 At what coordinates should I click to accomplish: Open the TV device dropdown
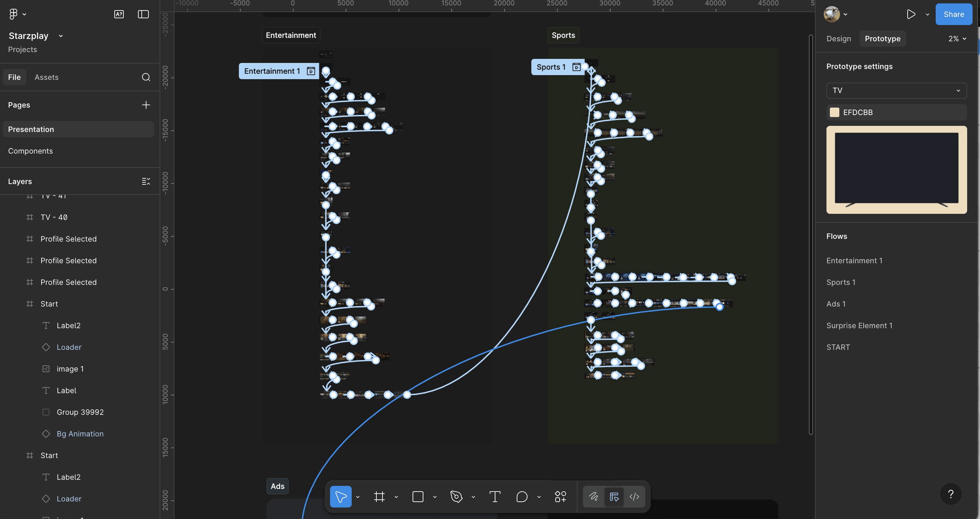896,91
